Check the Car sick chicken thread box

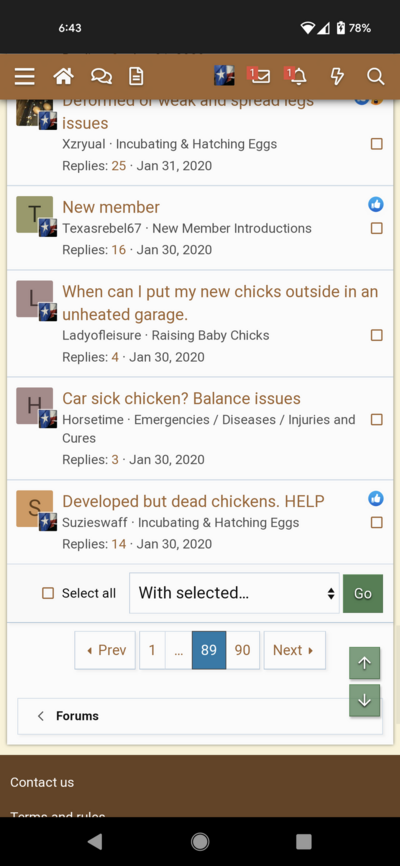click(x=376, y=419)
